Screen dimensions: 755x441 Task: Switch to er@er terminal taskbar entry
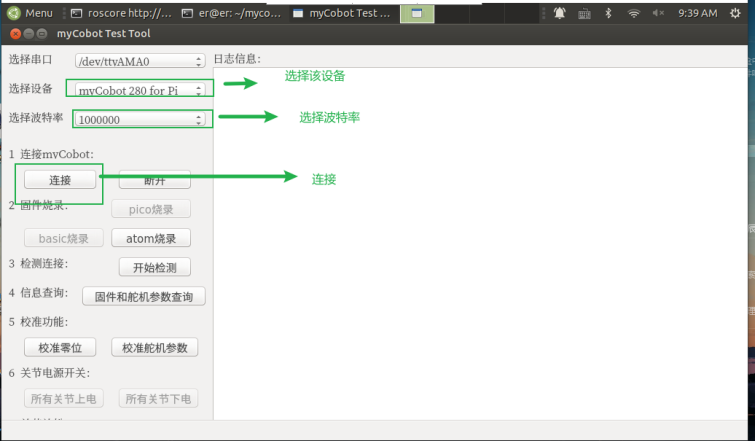click(x=231, y=13)
